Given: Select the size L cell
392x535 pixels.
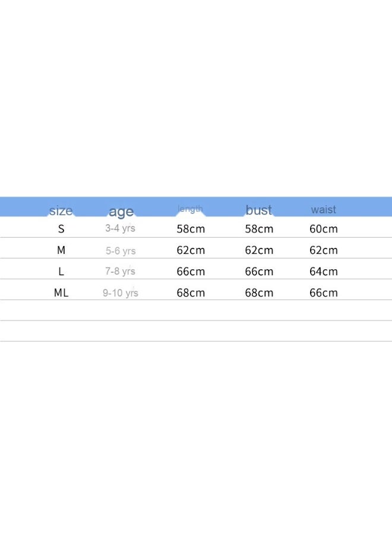Looking at the screenshot, I should coord(61,272).
